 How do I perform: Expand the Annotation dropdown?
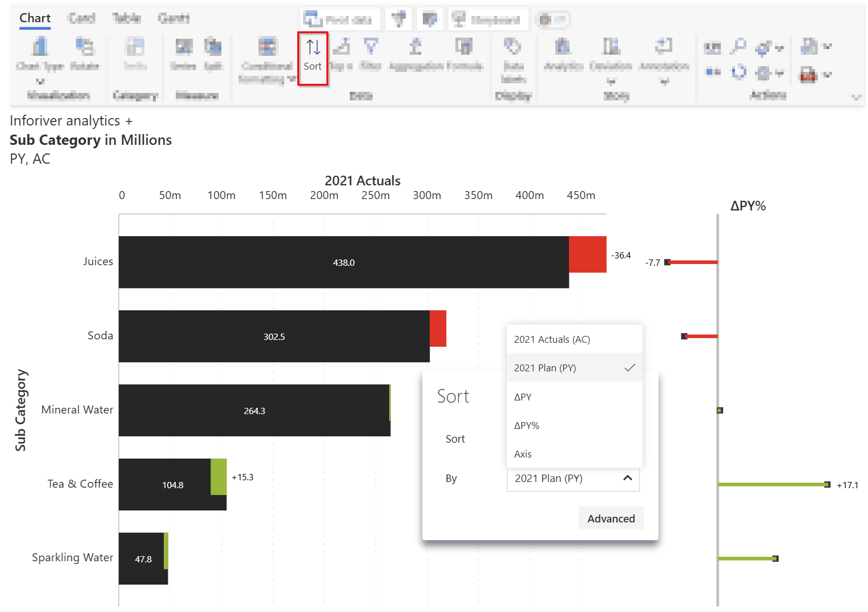click(x=664, y=82)
